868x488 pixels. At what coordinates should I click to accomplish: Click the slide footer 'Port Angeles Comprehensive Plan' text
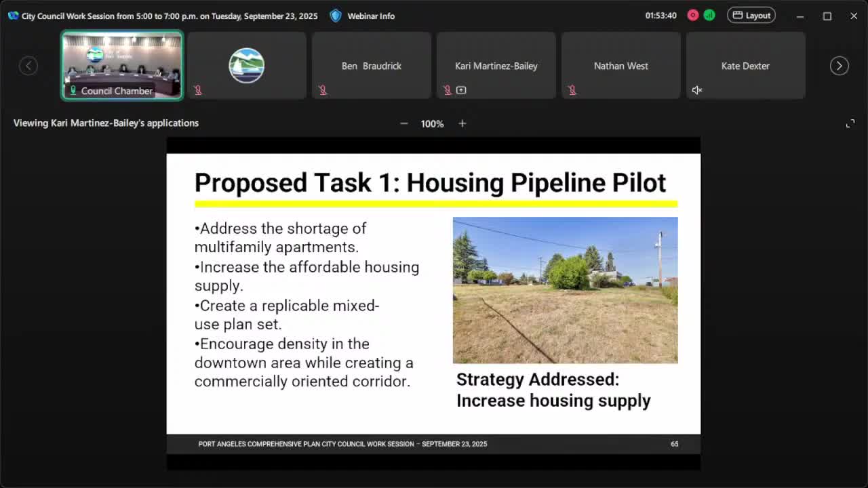(x=342, y=444)
